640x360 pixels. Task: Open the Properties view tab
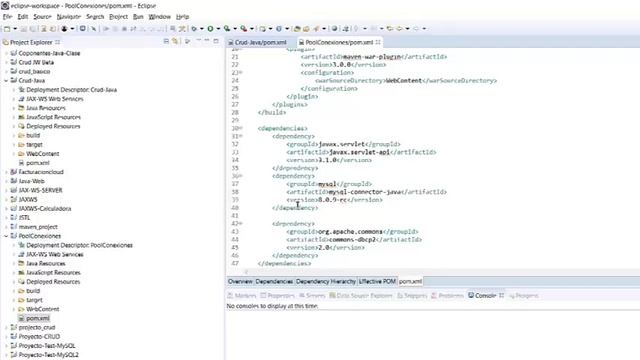pos(277,296)
